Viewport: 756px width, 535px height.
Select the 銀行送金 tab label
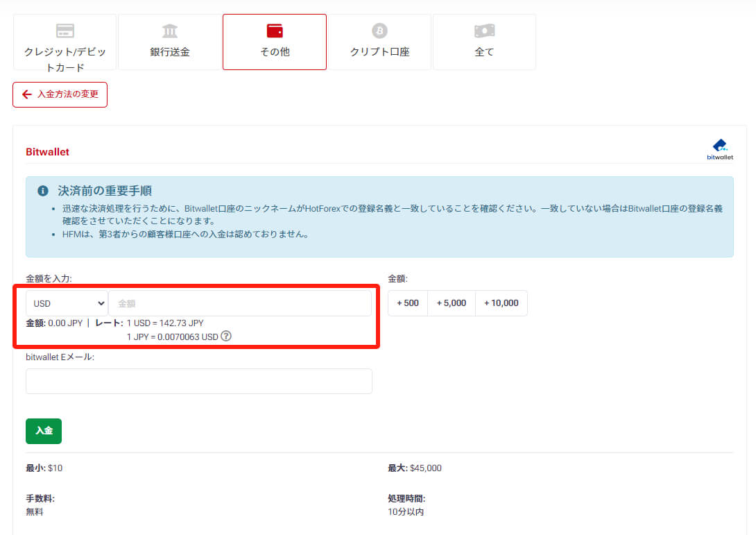click(x=170, y=52)
